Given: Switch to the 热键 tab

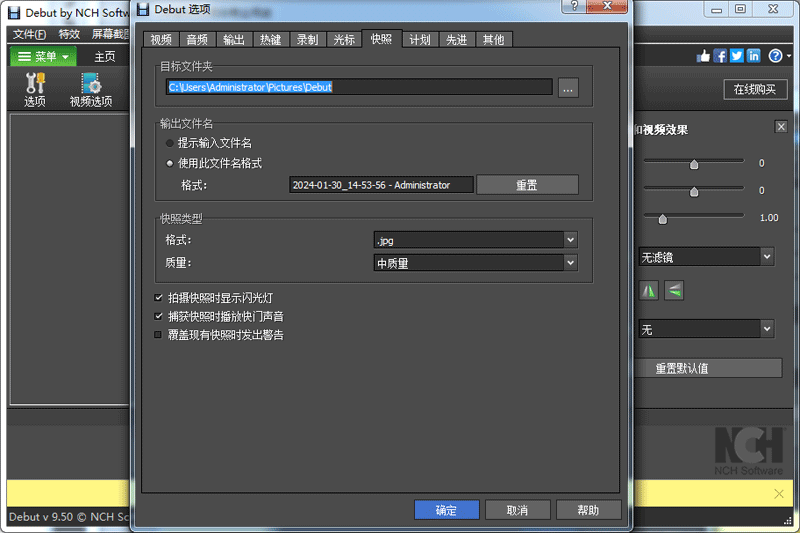Looking at the screenshot, I should [x=270, y=39].
